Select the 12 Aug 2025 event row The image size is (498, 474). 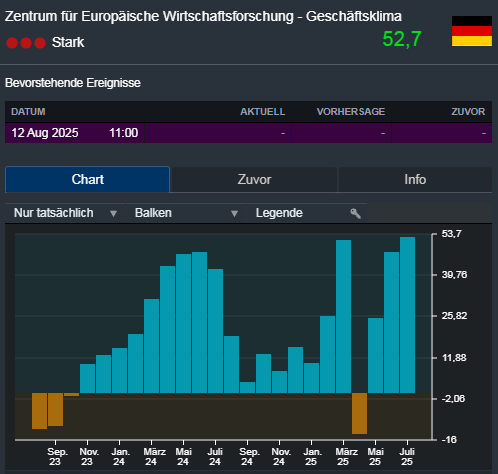pos(248,133)
